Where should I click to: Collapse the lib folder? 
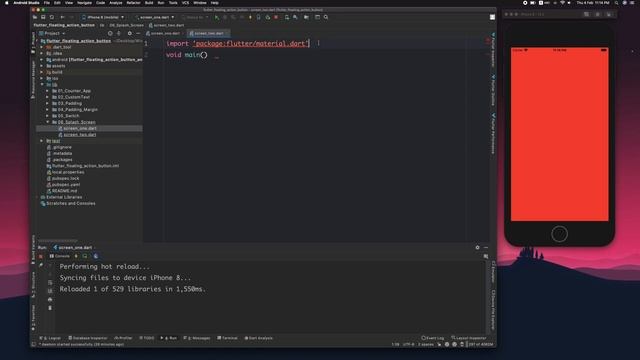pos(42,84)
